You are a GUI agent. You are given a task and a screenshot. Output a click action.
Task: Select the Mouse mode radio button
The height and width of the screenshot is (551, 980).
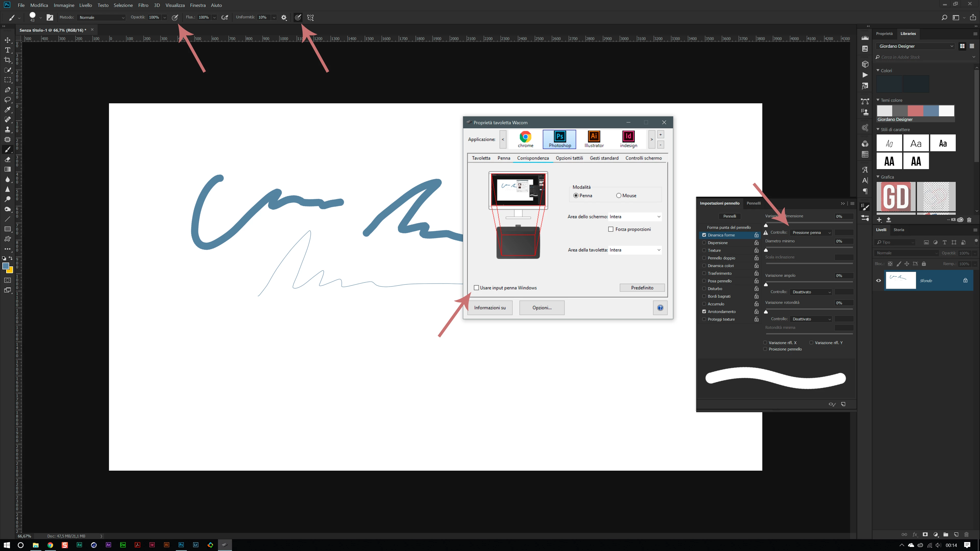pos(619,195)
